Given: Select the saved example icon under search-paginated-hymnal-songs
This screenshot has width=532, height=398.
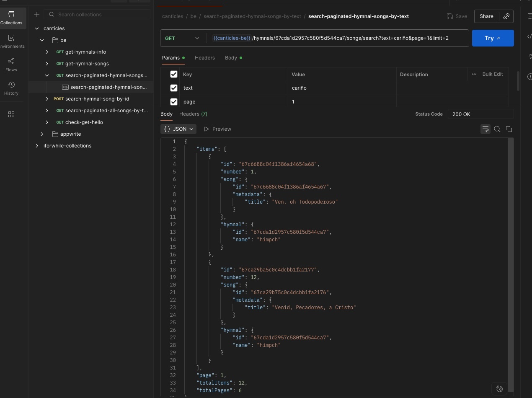Looking at the screenshot, I should pos(65,87).
